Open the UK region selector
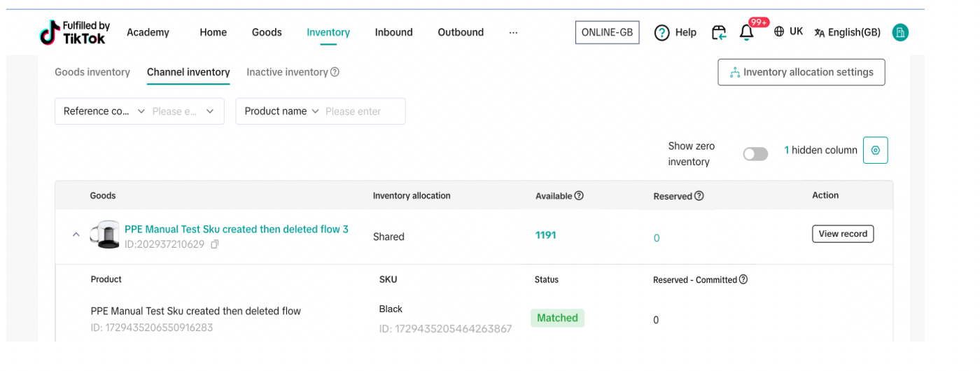Screen dimensions: 980x371 coord(788,31)
